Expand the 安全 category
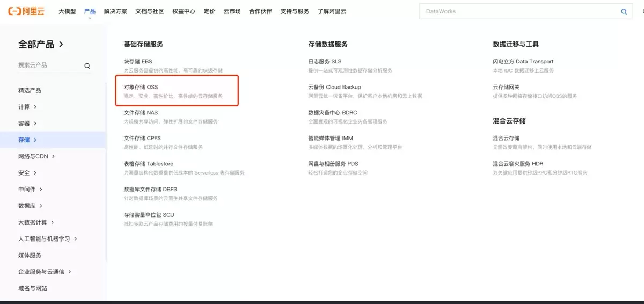 click(x=27, y=173)
